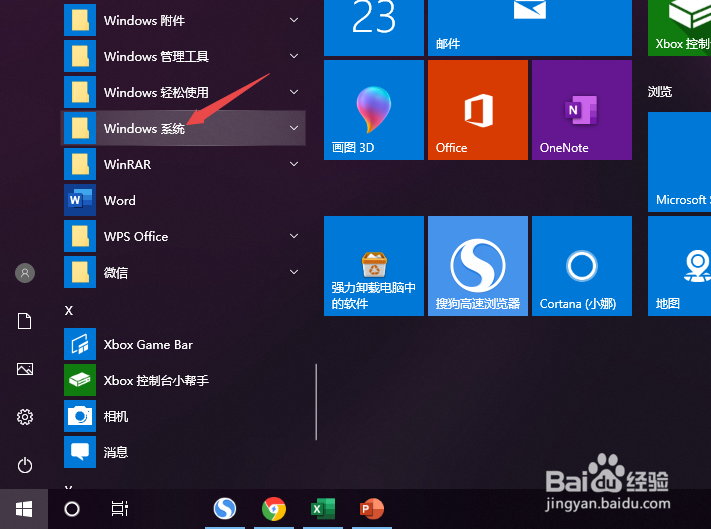
Task: Click the 浏览 tile group title
Action: [x=660, y=92]
